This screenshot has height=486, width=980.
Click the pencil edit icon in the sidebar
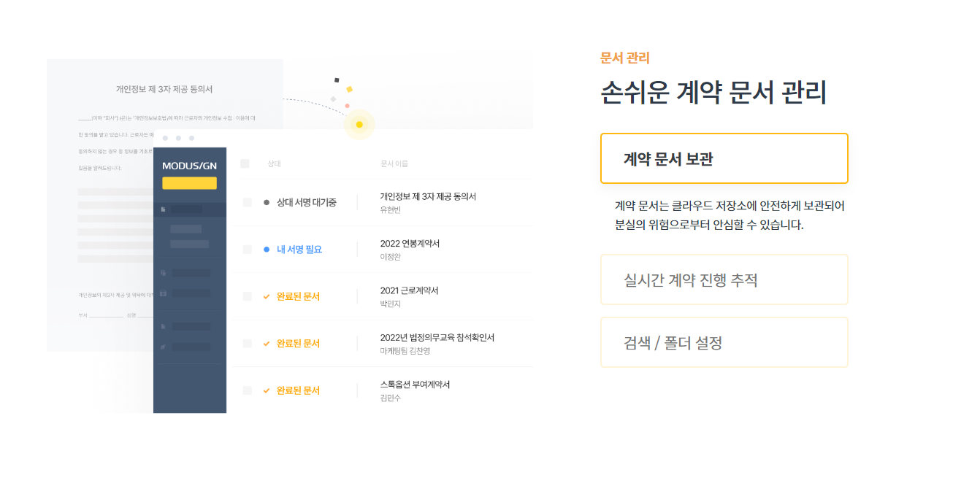pos(163,347)
